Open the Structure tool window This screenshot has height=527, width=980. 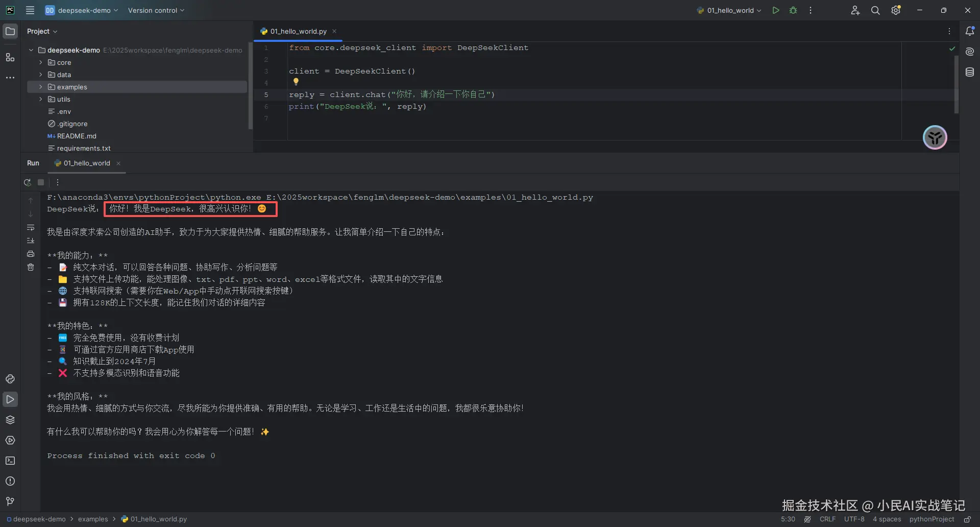(10, 57)
